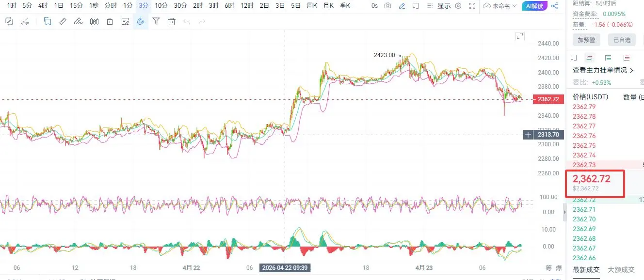The image size is (644, 280).
Task: Open chart settings hexagon icon
Action: pyautogui.click(x=458, y=6)
